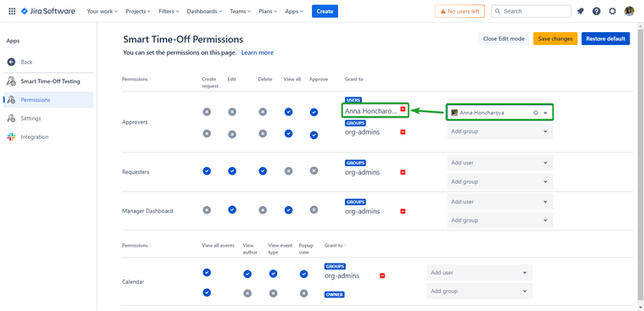Screen dimensions: 644x311
Task: Expand Add user dropdown for Calendar
Action: point(480,272)
